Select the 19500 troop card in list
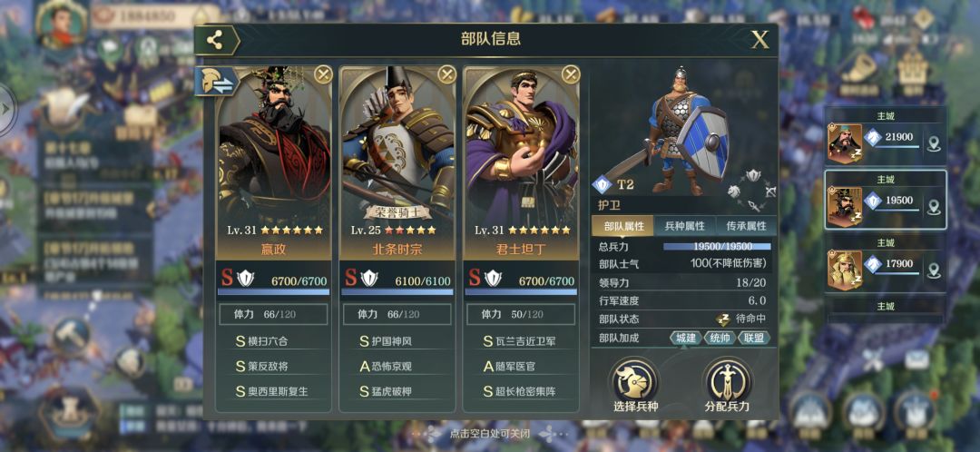Image resolution: width=980 pixels, height=452 pixels. 885,200
